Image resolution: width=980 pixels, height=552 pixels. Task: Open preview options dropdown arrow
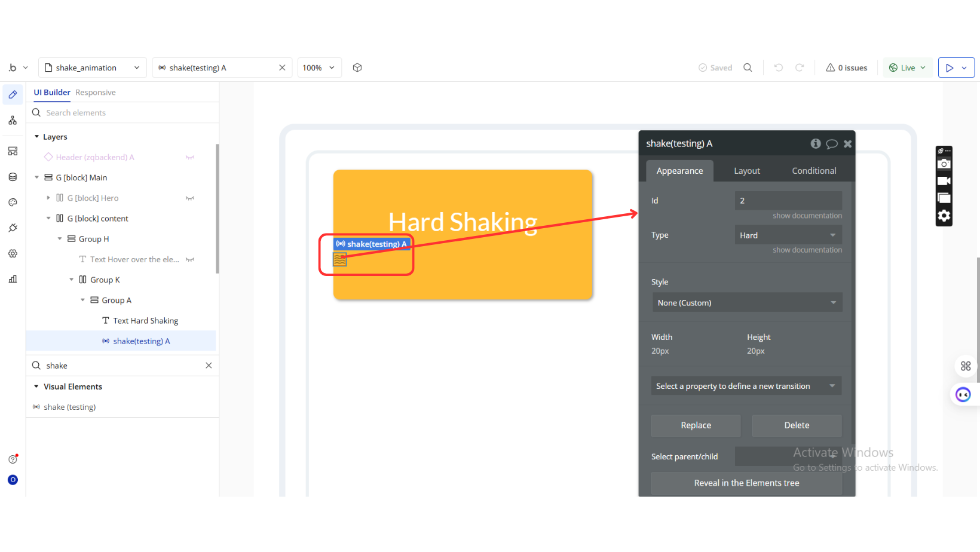point(964,68)
